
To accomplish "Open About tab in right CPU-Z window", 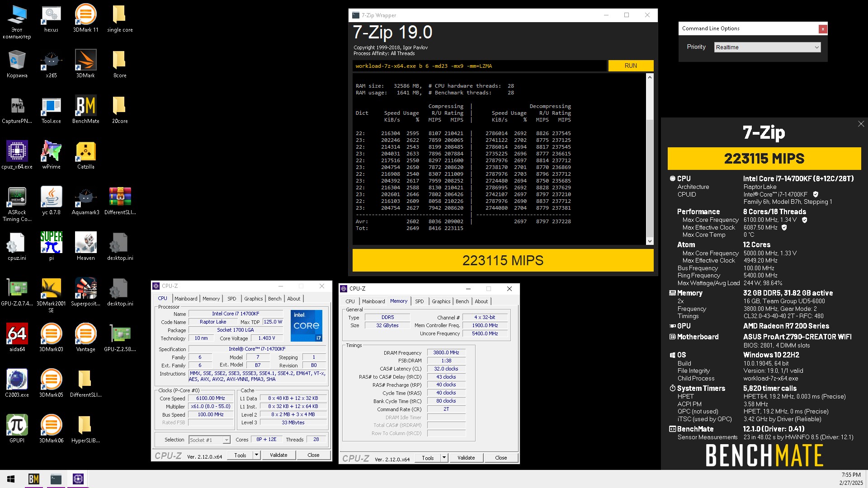I will (481, 301).
